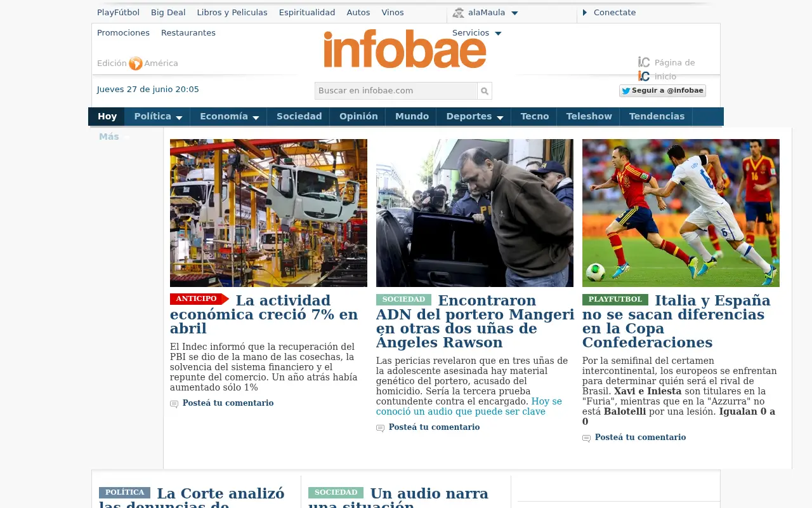
Task: Click the red ANTICIPO tag
Action: click(199, 299)
